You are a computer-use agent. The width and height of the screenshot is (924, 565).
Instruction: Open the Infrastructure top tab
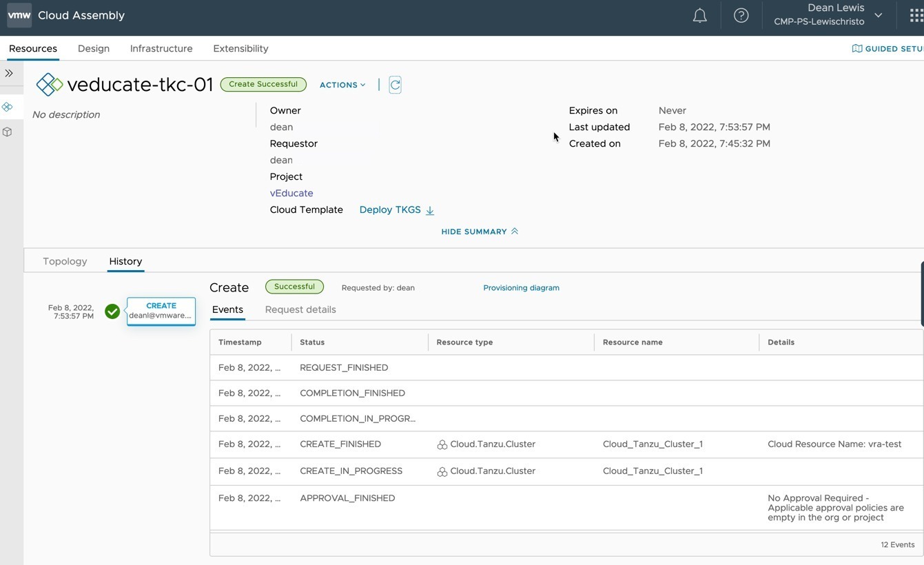pyautogui.click(x=161, y=48)
